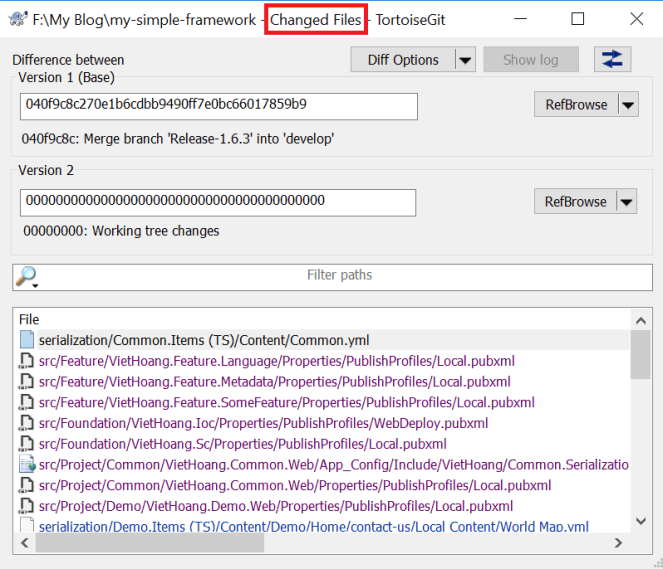Select VietHoang.Sc Local.pubxml file entry

point(243,444)
